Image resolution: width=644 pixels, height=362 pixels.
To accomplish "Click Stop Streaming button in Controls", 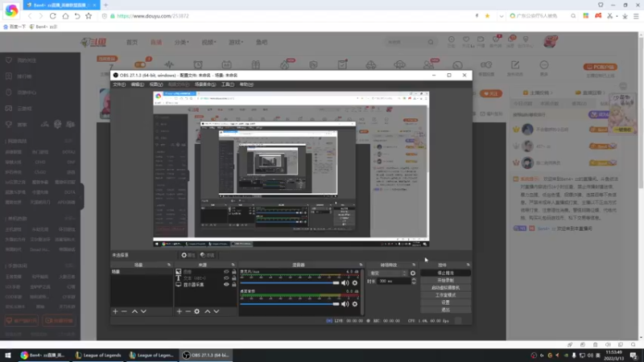I will (446, 273).
